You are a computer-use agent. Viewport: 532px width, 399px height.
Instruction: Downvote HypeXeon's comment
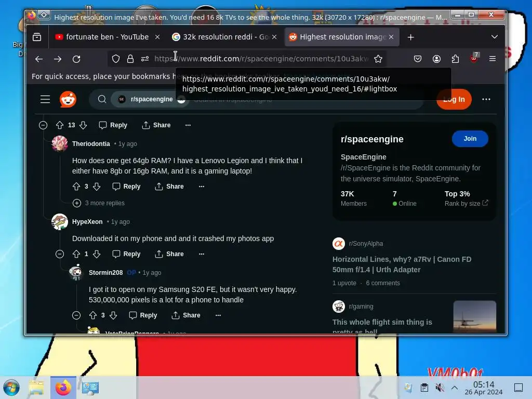[97, 254]
